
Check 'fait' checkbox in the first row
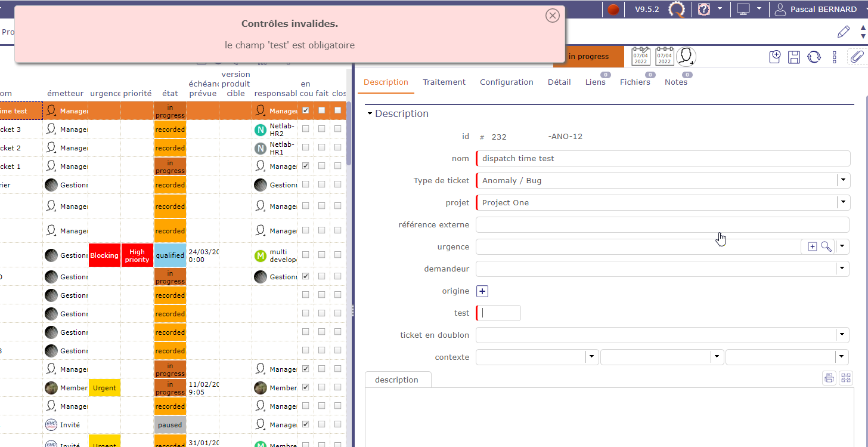tap(322, 110)
